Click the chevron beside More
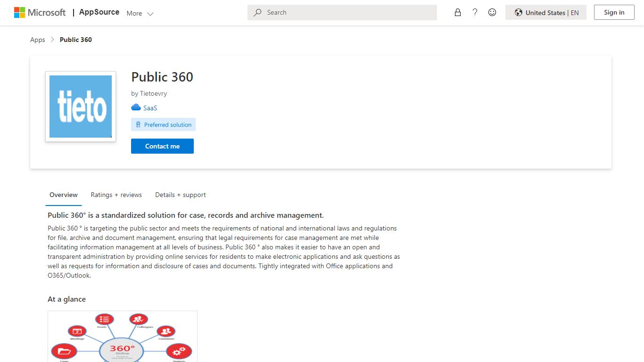The image size is (644, 362). pos(150,14)
